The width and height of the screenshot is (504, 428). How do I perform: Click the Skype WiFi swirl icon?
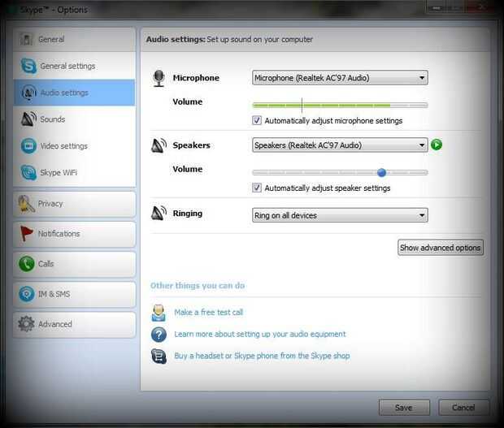click(x=28, y=172)
